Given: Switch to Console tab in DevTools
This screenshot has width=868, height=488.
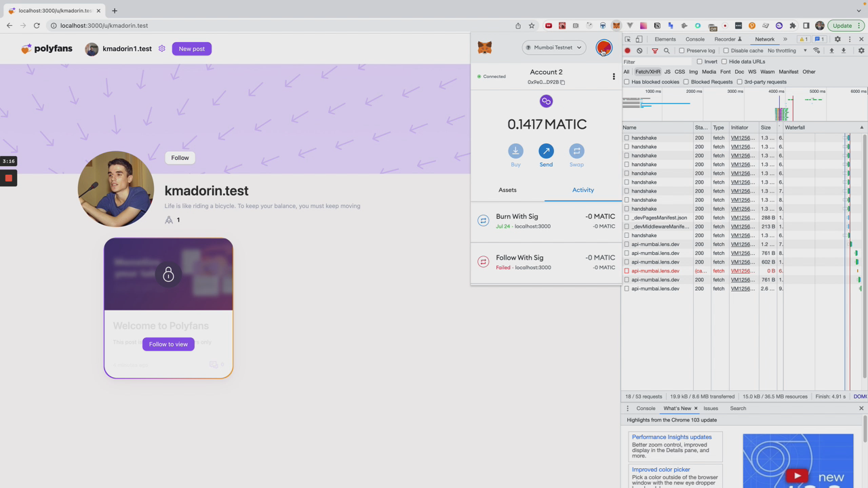Looking at the screenshot, I should coord(695,39).
